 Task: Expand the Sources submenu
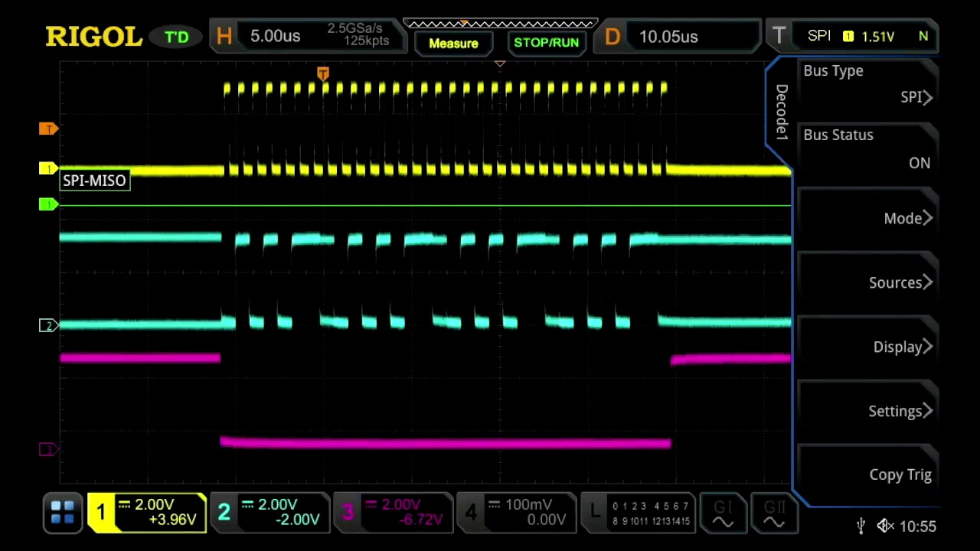tap(867, 282)
